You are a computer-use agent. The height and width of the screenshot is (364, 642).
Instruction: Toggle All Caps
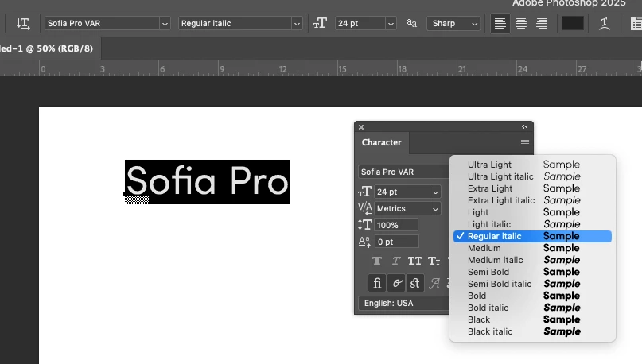(x=414, y=261)
